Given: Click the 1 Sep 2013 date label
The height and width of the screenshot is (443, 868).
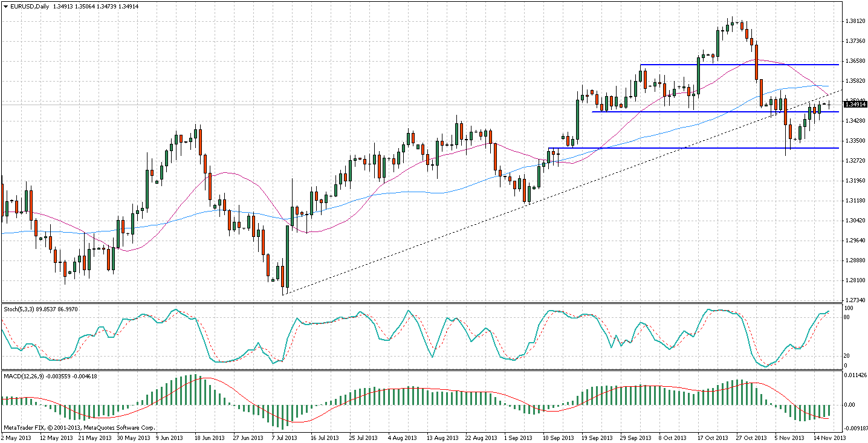Looking at the screenshot, I should 520,438.
